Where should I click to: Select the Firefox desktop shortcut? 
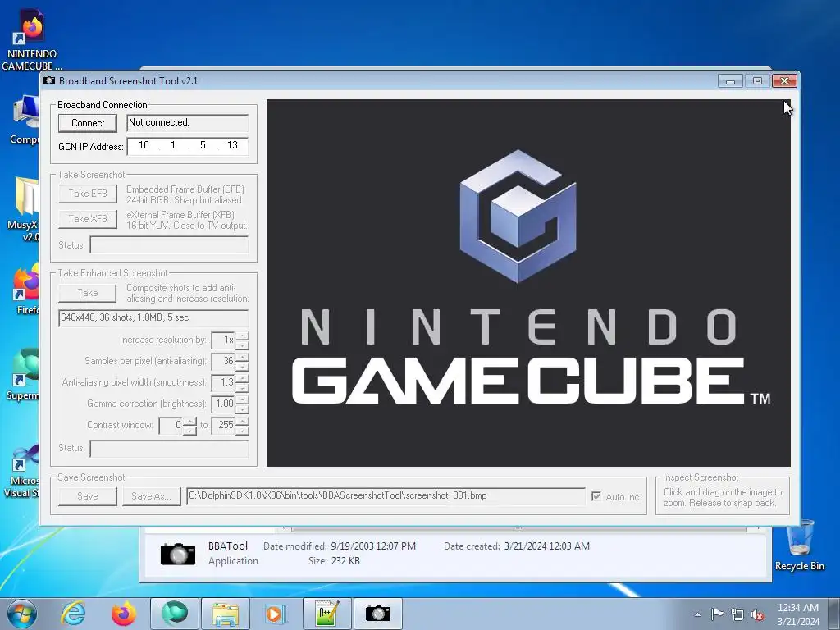25,290
